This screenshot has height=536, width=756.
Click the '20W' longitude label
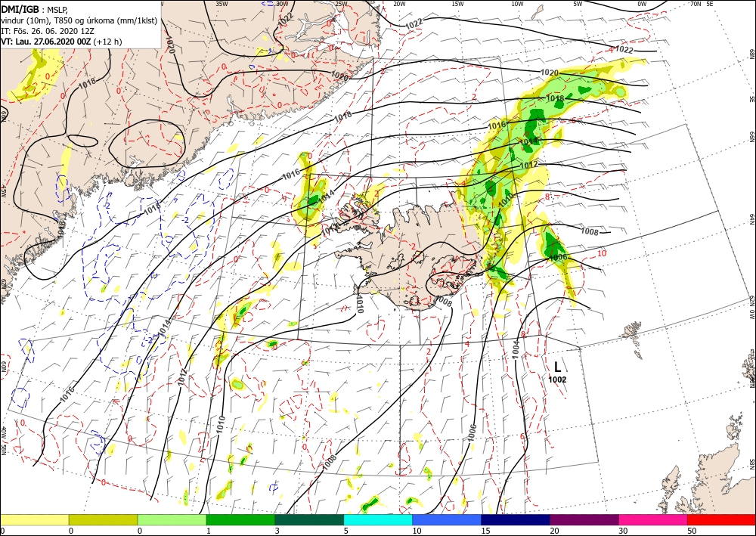[399, 4]
